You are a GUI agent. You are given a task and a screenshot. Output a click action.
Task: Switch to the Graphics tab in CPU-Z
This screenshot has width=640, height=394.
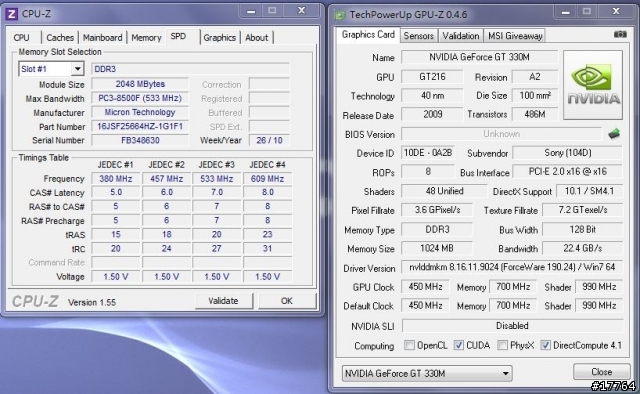pos(220,38)
